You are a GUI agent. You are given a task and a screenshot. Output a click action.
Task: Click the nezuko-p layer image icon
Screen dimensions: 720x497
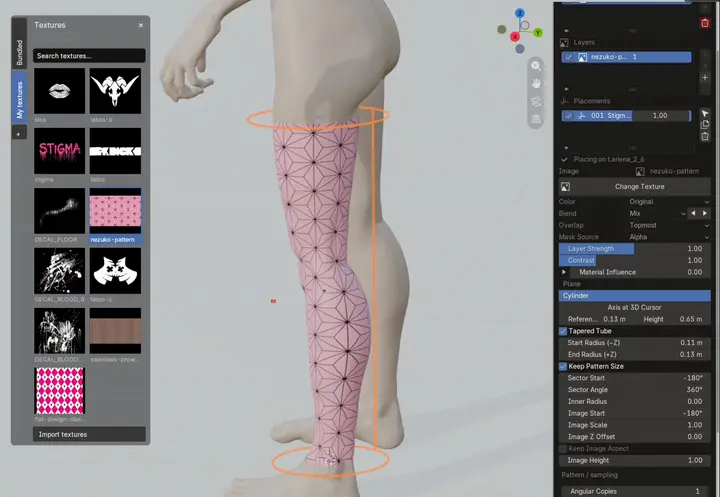(x=582, y=57)
